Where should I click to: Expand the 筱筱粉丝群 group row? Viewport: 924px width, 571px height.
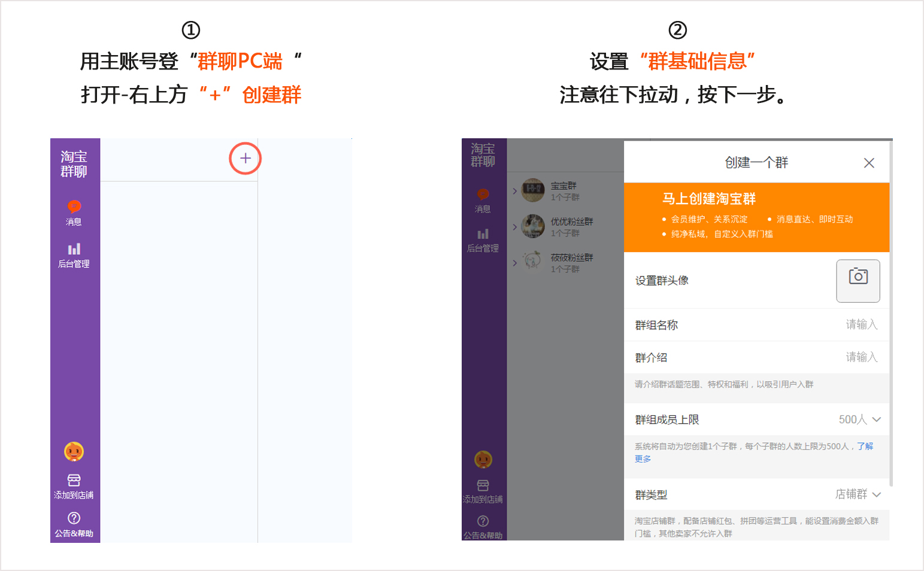click(x=514, y=263)
